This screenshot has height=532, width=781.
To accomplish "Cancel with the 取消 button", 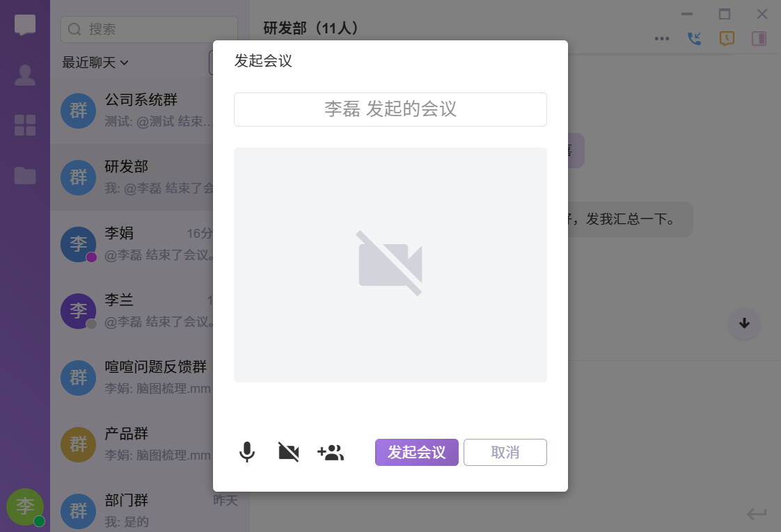I will click(x=505, y=452).
